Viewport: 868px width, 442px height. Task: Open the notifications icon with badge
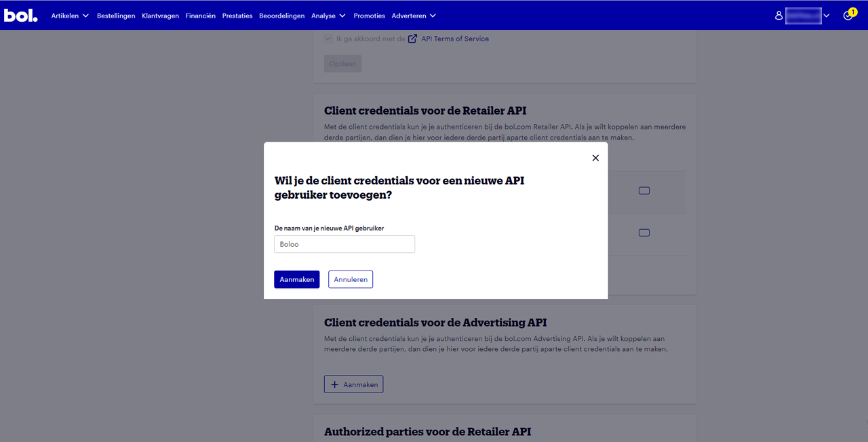tap(849, 15)
